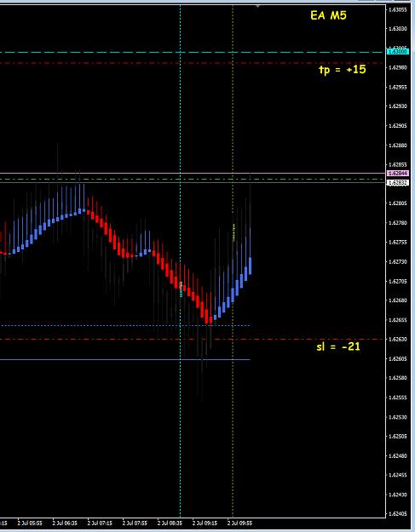The height and width of the screenshot is (532, 415).
Task: Click the tiny cyan vertical text label
Action: tap(181, 289)
